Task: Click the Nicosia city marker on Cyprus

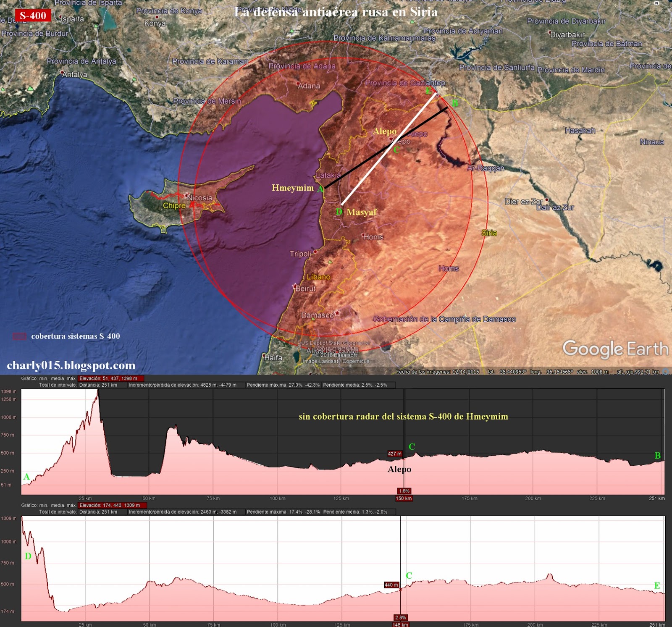Action: tap(186, 196)
